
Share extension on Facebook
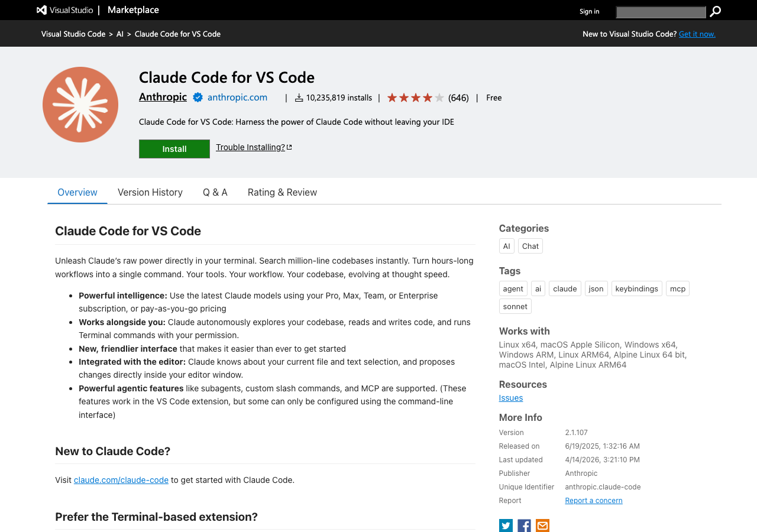(x=524, y=525)
